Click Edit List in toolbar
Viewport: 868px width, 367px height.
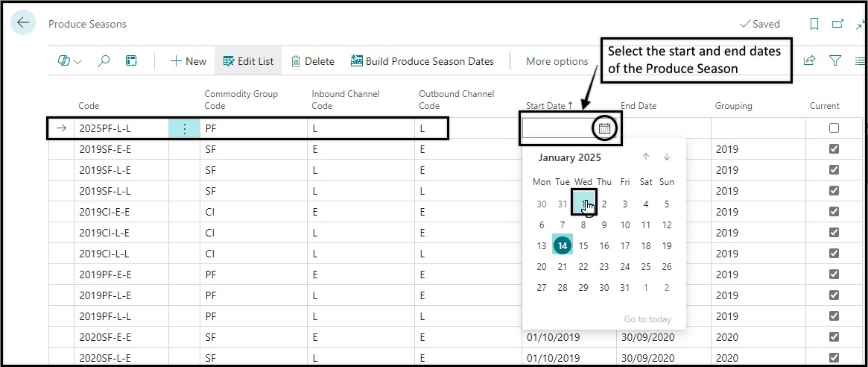pyautogui.click(x=248, y=61)
